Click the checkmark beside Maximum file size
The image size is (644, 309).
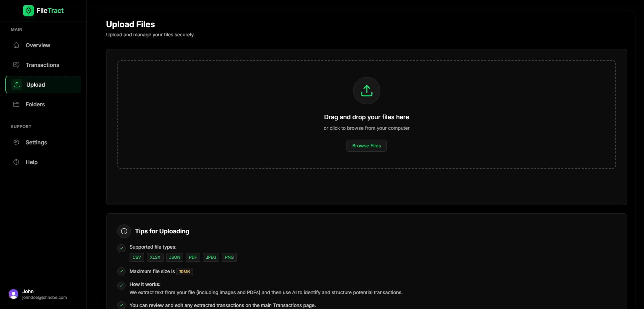point(122,271)
